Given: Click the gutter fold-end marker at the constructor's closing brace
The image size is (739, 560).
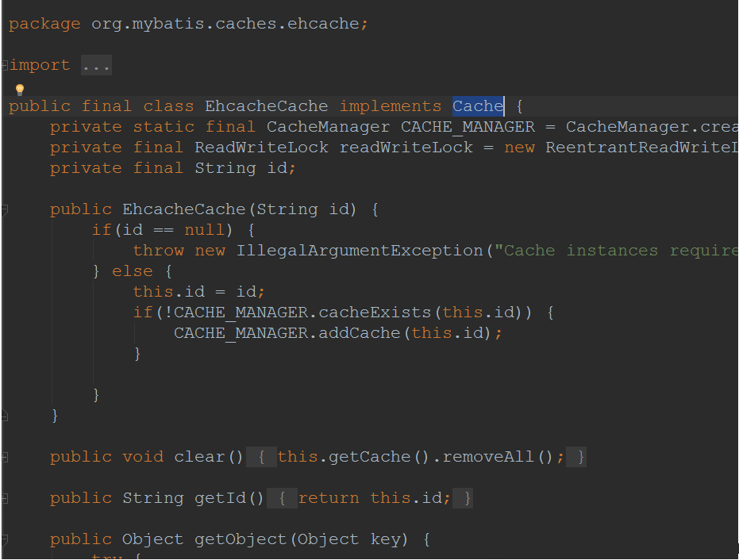Looking at the screenshot, I should (5, 416).
